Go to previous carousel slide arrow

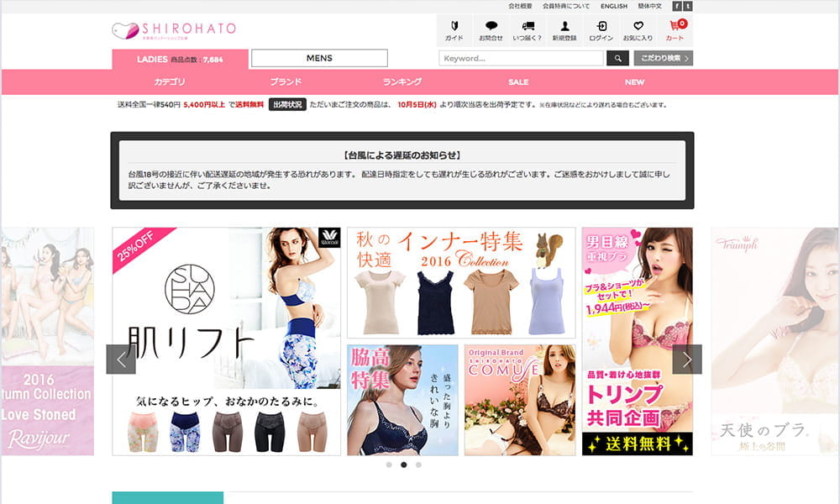[x=120, y=360]
